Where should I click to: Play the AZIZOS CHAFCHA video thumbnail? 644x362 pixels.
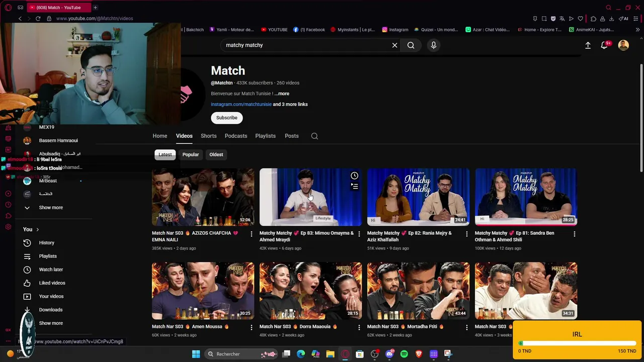click(x=203, y=197)
